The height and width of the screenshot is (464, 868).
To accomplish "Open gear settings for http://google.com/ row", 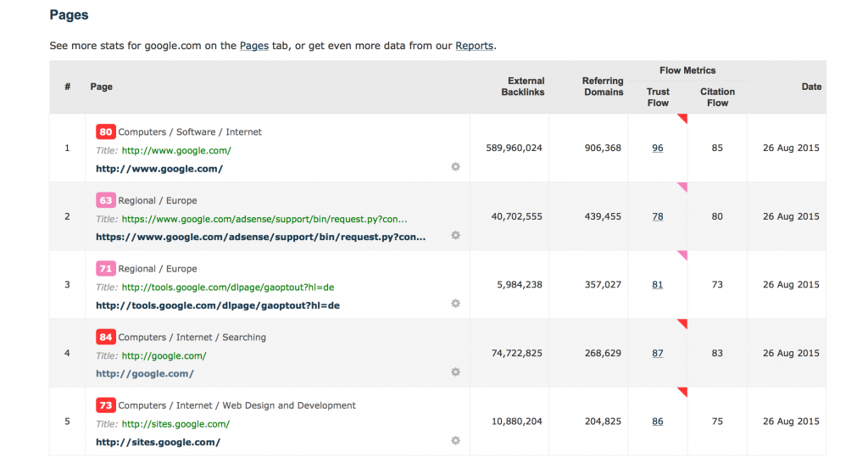I will (455, 372).
